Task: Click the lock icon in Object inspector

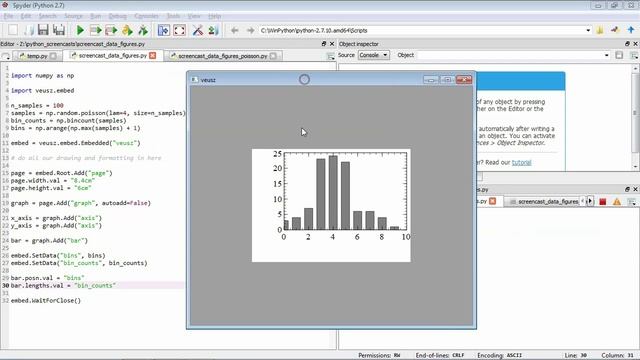Action: coord(619,55)
